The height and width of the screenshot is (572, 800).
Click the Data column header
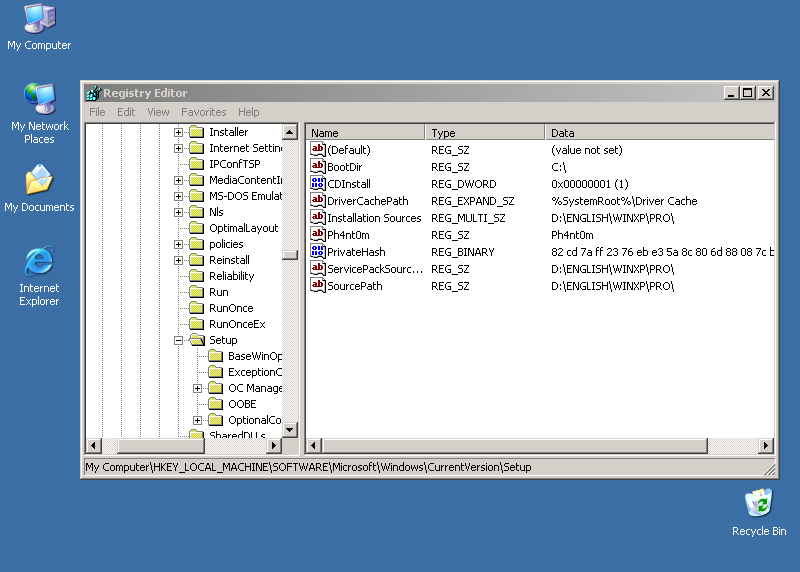tap(660, 133)
